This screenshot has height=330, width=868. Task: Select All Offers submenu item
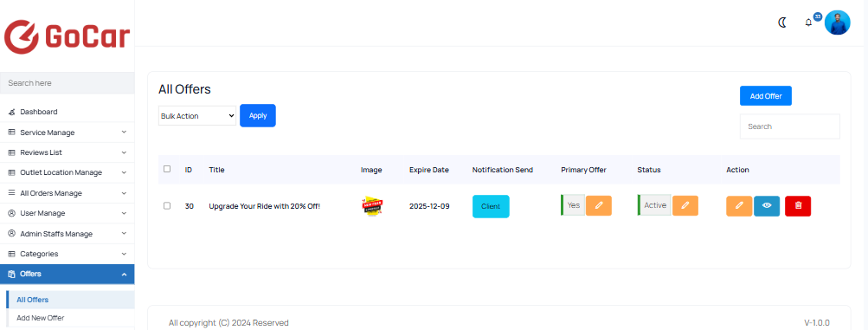pos(70,300)
